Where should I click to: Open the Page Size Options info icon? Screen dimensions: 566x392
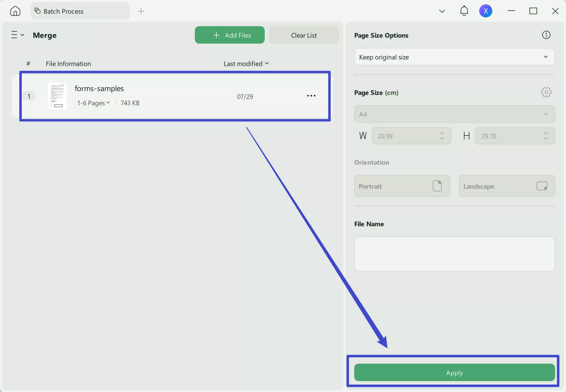click(546, 35)
